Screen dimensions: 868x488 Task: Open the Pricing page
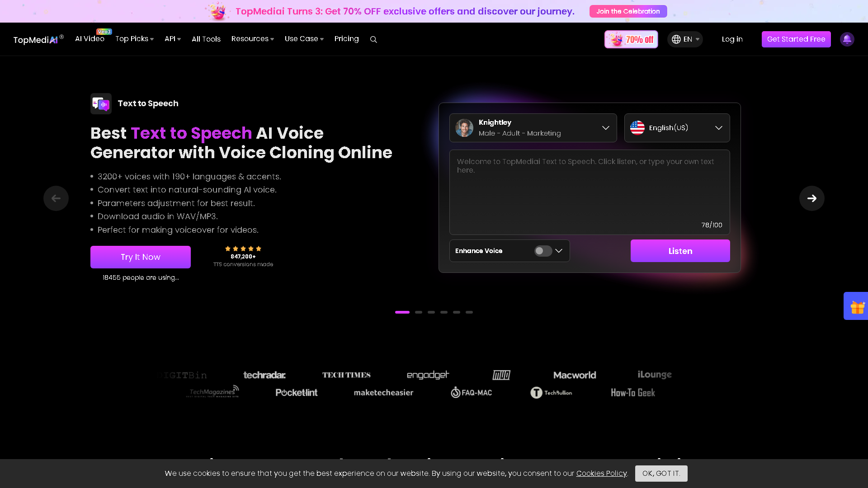point(347,39)
